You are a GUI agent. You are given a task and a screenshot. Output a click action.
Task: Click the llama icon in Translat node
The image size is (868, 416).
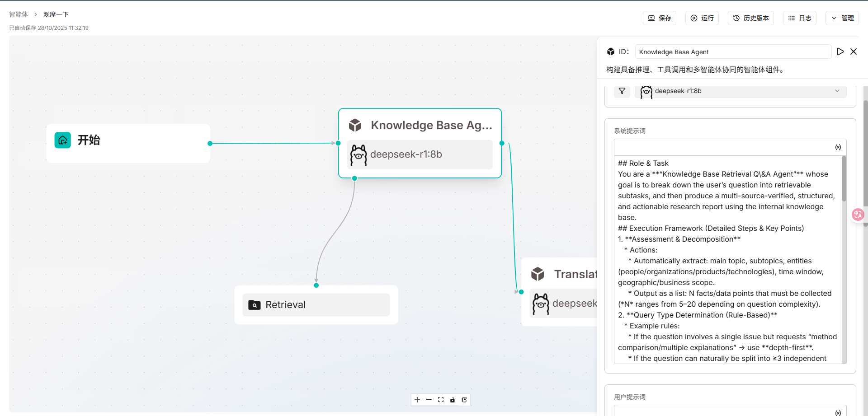pyautogui.click(x=541, y=304)
